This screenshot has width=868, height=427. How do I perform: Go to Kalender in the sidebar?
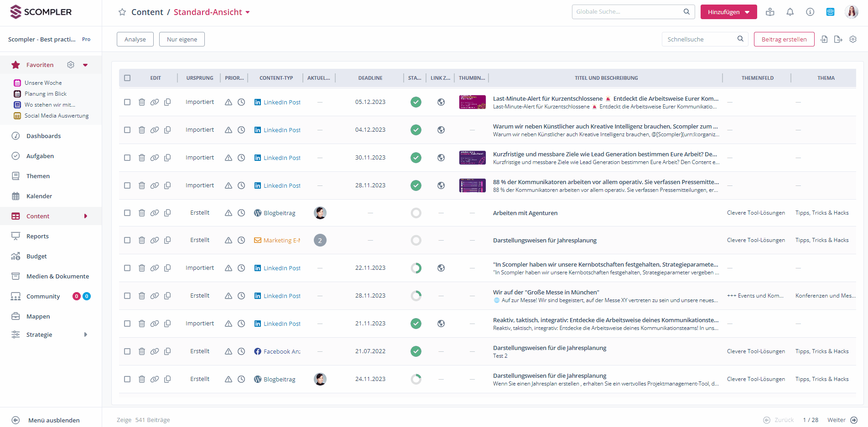coord(39,196)
